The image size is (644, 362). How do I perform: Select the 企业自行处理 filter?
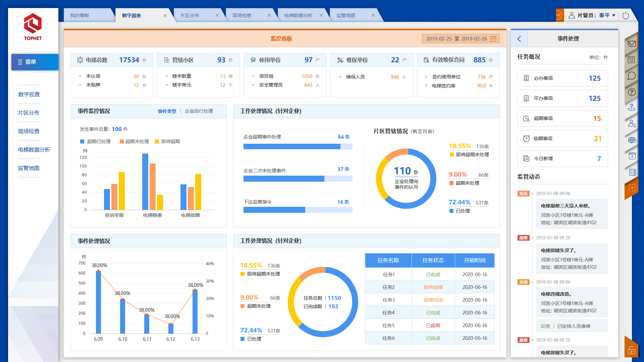pyautogui.click(x=199, y=111)
